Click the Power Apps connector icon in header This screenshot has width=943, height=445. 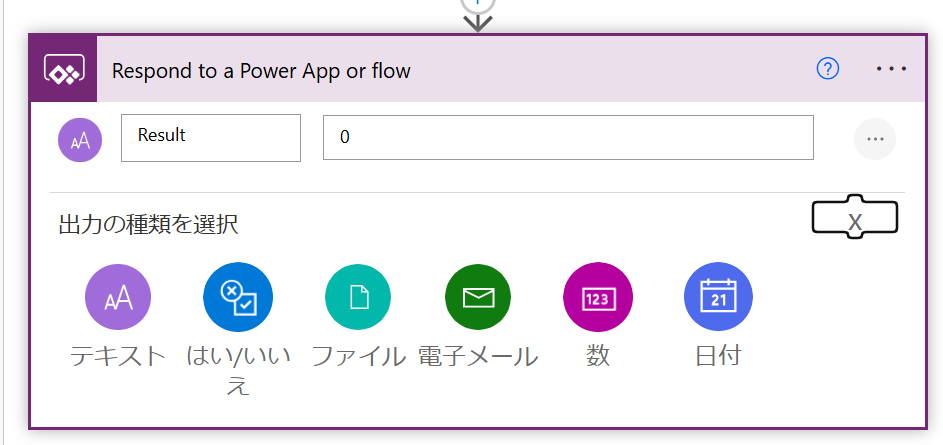(63, 69)
